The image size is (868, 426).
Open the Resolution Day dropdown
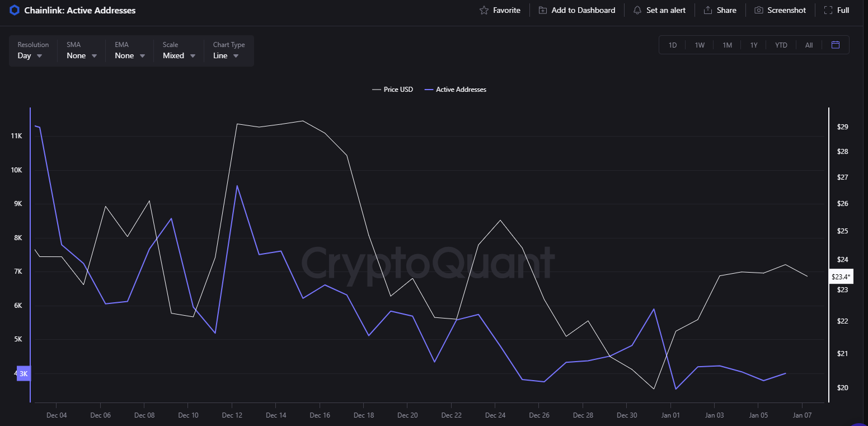click(33, 50)
